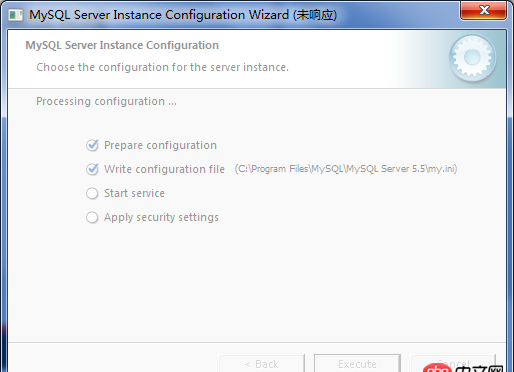Click the Prepare configuration checkmark indicator
This screenshot has width=514, height=372.
pyautogui.click(x=92, y=145)
